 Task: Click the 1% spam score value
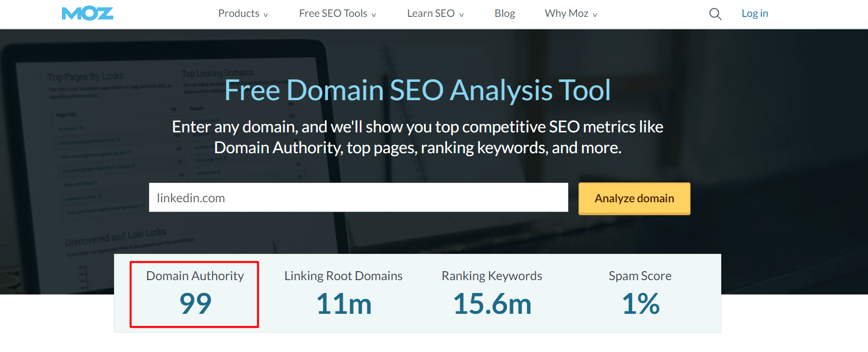[x=640, y=303]
